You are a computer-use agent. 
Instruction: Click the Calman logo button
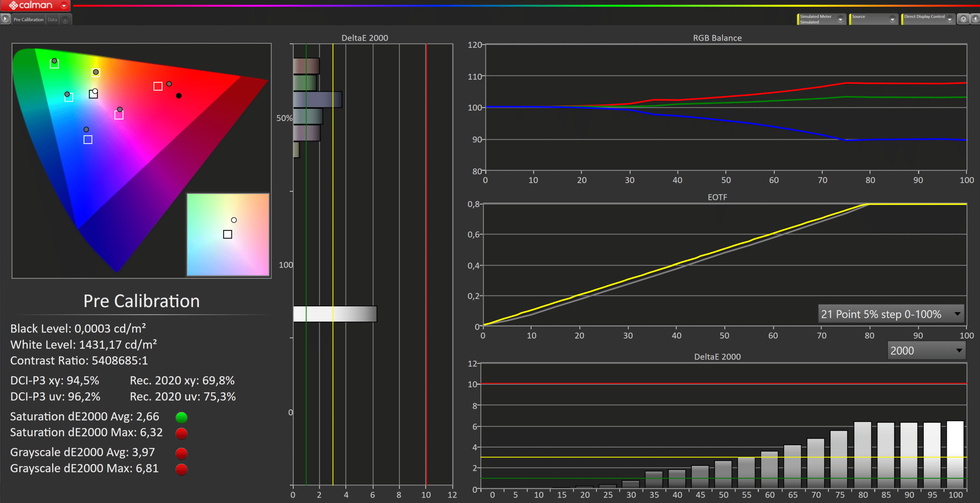[x=31, y=5]
